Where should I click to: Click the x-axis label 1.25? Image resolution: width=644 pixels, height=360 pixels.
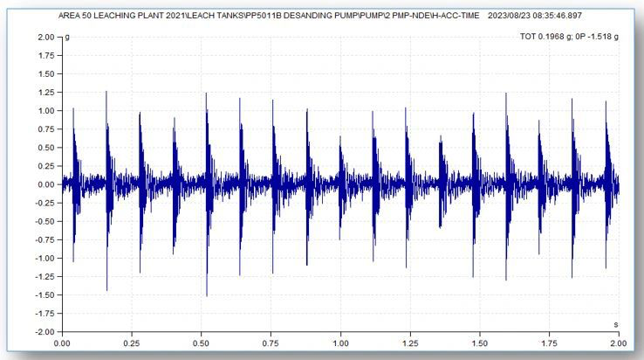tap(410, 343)
